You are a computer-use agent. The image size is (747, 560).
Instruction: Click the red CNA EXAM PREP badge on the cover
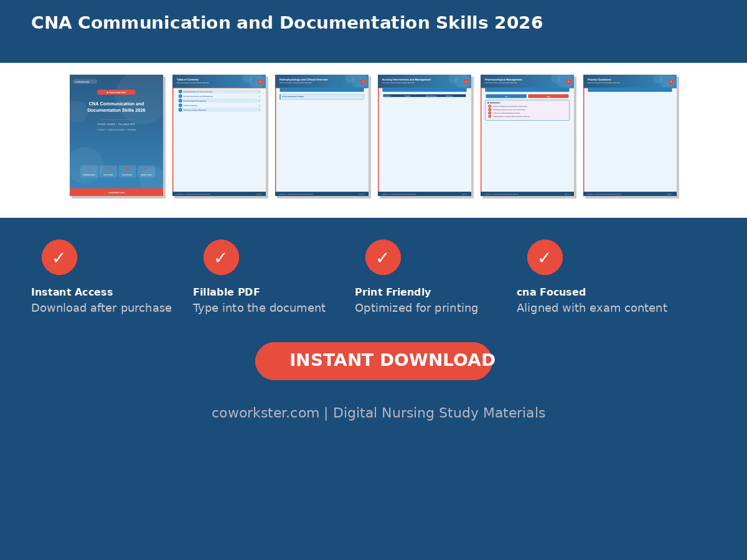click(x=116, y=92)
